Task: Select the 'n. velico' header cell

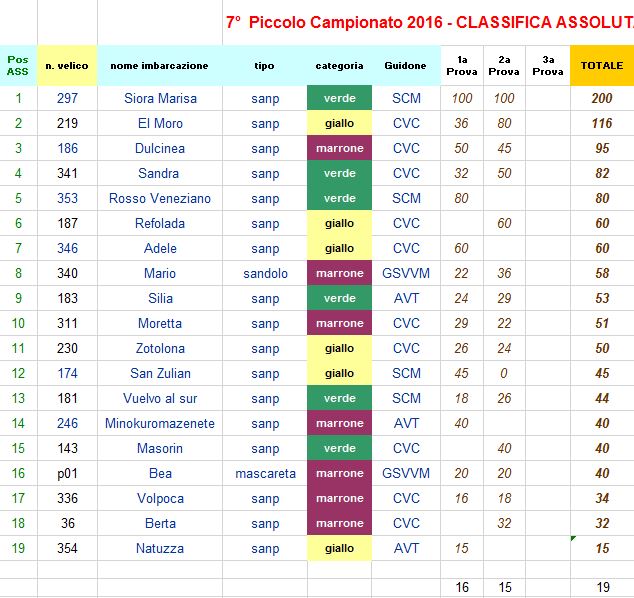Action: tap(67, 66)
